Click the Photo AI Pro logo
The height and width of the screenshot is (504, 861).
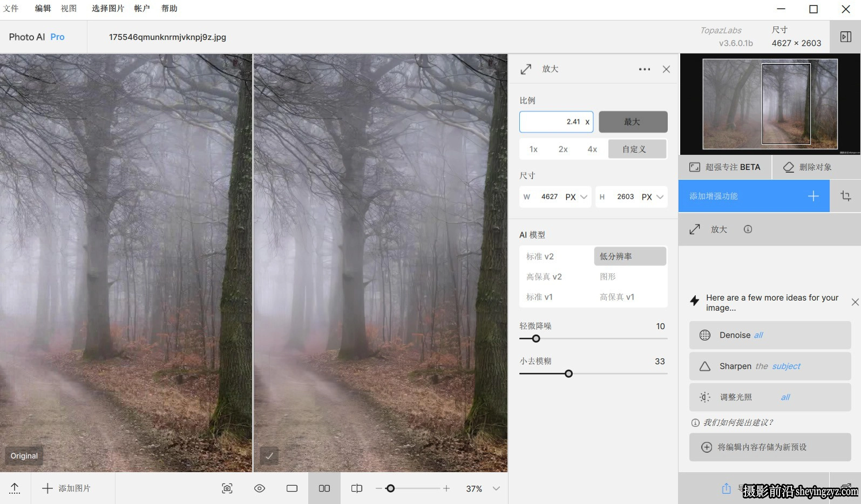pyautogui.click(x=37, y=37)
